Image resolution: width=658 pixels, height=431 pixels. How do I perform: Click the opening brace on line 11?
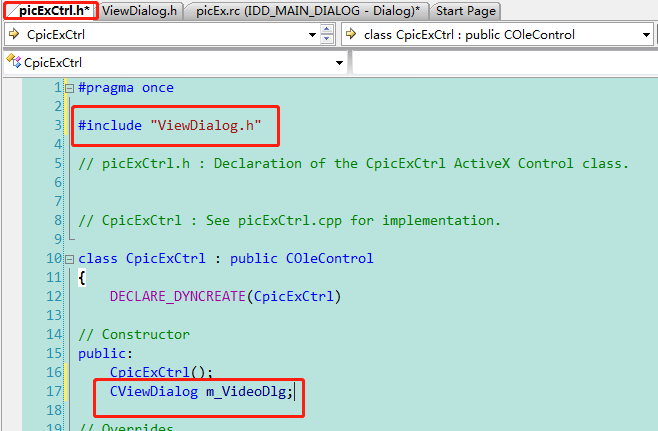(82, 278)
